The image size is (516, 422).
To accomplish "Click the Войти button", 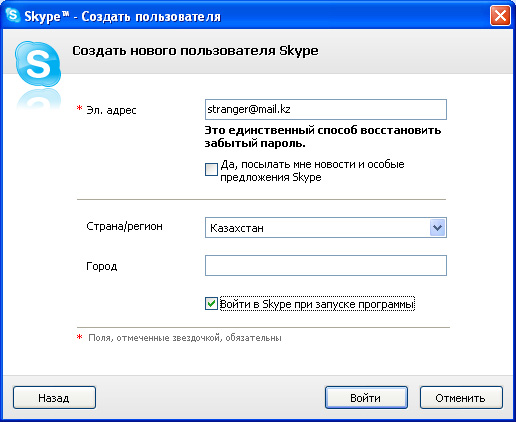I will click(x=366, y=398).
